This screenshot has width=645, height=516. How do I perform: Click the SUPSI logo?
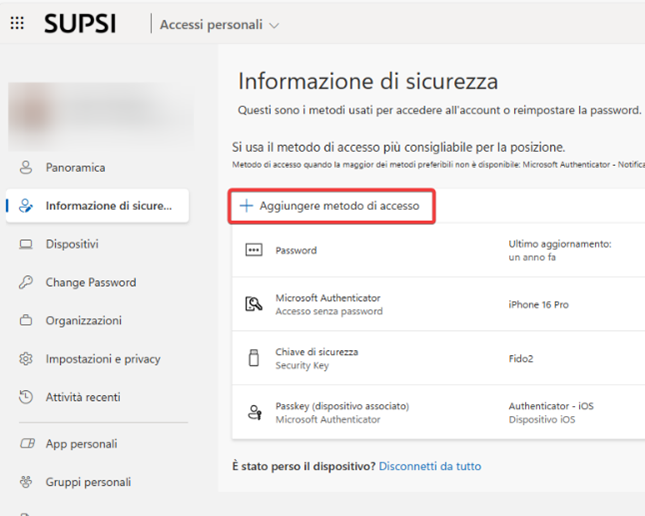(x=80, y=24)
